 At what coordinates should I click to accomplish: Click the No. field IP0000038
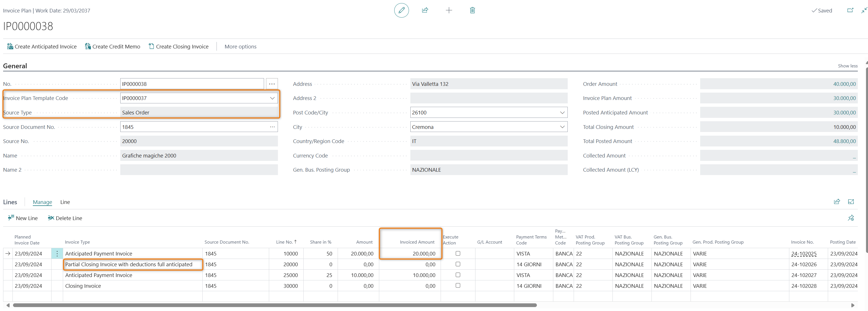point(192,84)
